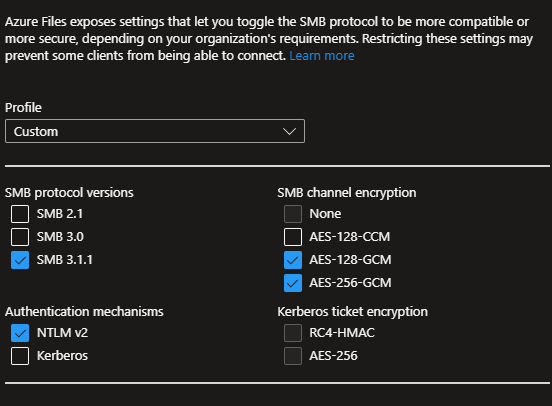Tick the None channel encryption checkbox
The height and width of the screenshot is (406, 552).
(x=293, y=214)
